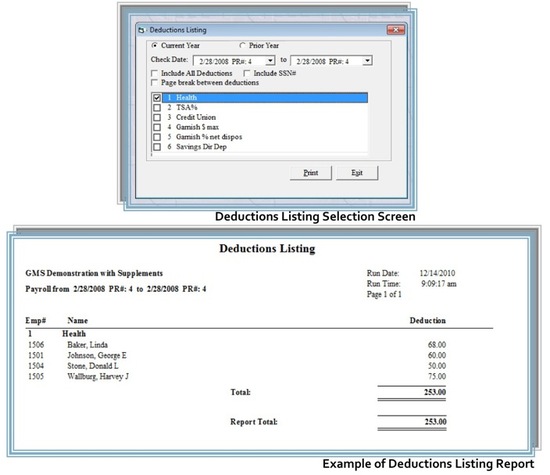Viewport: 550px width, 475px height.
Task: Check the Credit Union deduction checkbox
Action: [x=157, y=118]
